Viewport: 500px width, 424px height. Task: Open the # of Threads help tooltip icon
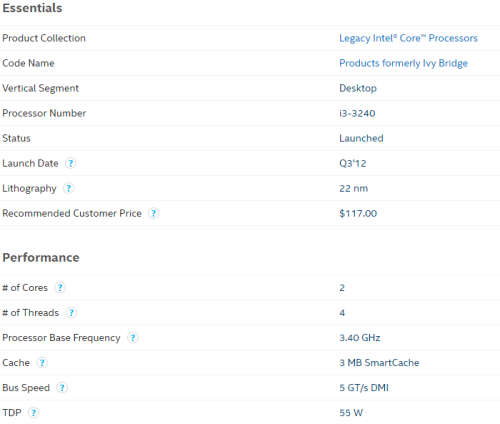(71, 313)
